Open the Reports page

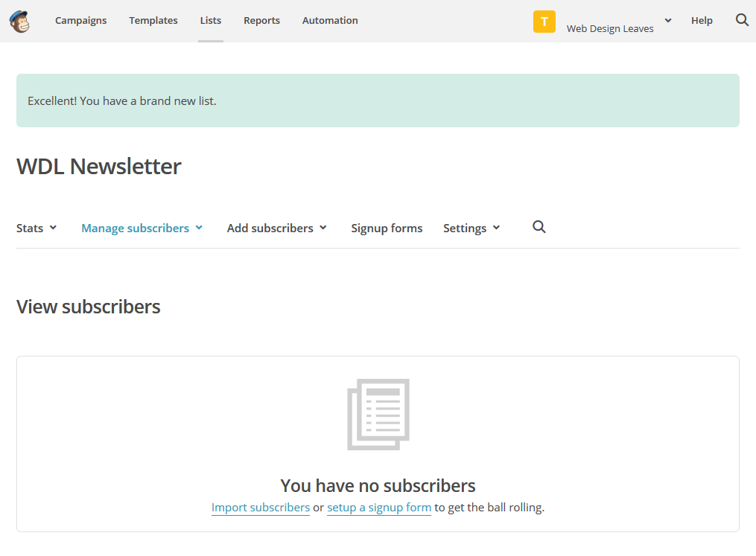pos(261,21)
